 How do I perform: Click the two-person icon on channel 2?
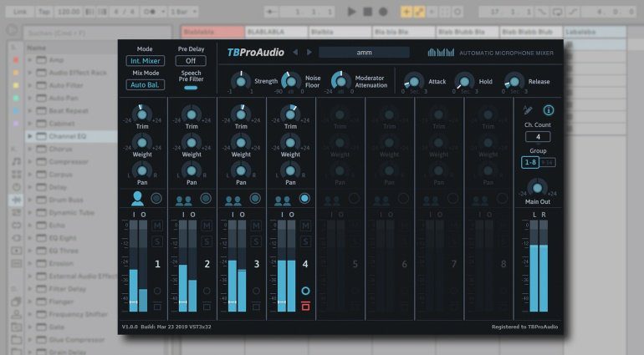pyautogui.click(x=183, y=200)
